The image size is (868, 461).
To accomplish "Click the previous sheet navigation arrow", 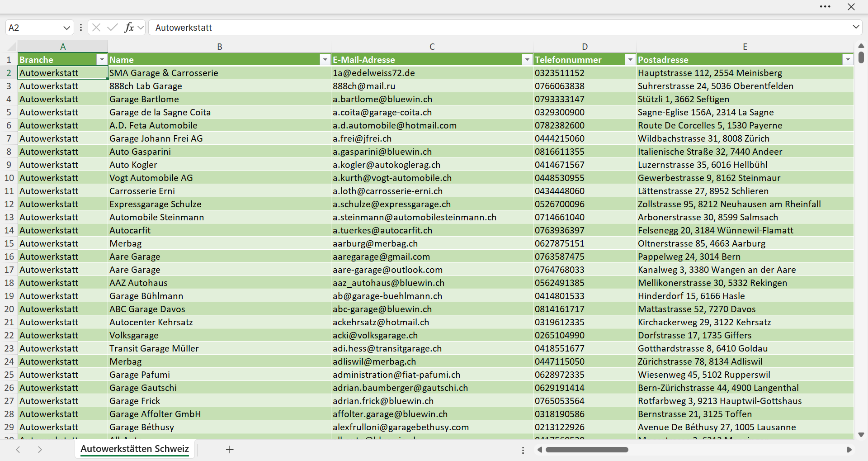I will pos(18,449).
